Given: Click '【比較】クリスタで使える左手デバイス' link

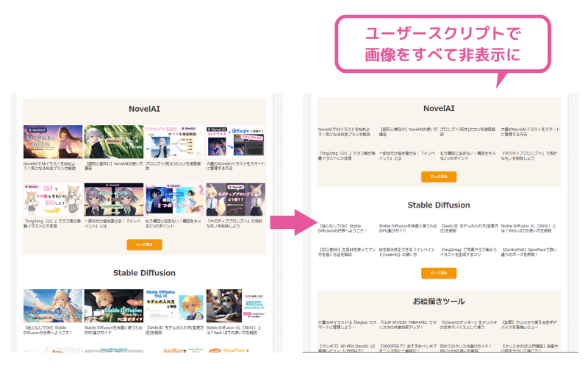Looking at the screenshot, I should (x=528, y=325).
